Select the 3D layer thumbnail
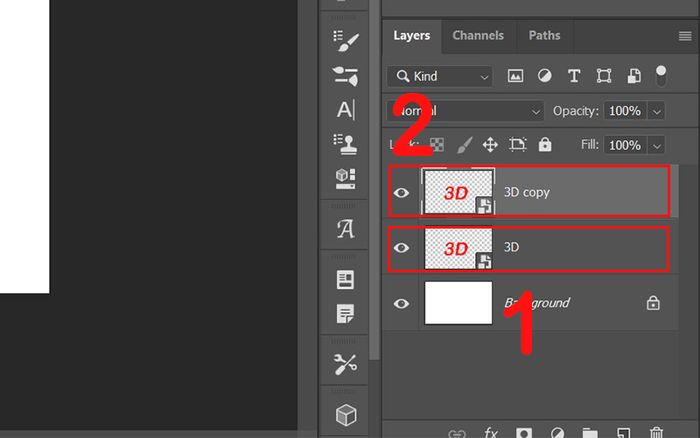The height and width of the screenshot is (438, 700). (x=458, y=248)
